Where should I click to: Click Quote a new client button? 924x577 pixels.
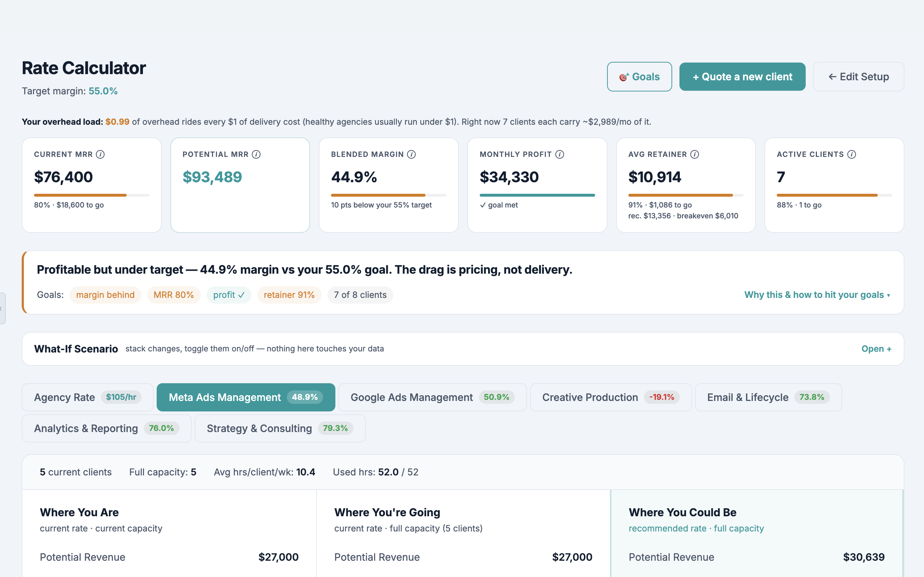click(742, 77)
